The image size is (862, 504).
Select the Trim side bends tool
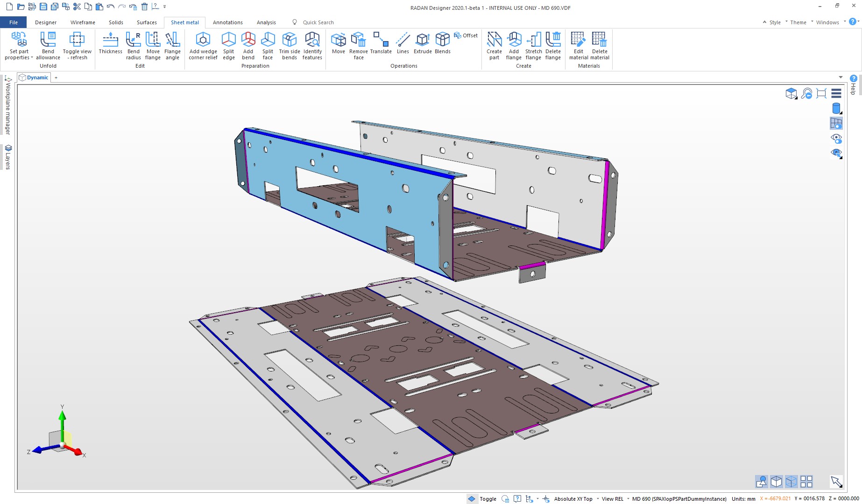click(289, 45)
